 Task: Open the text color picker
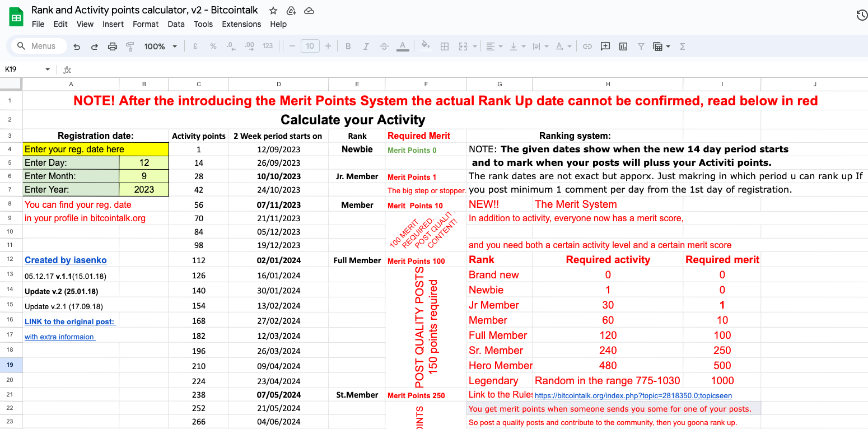[x=402, y=46]
